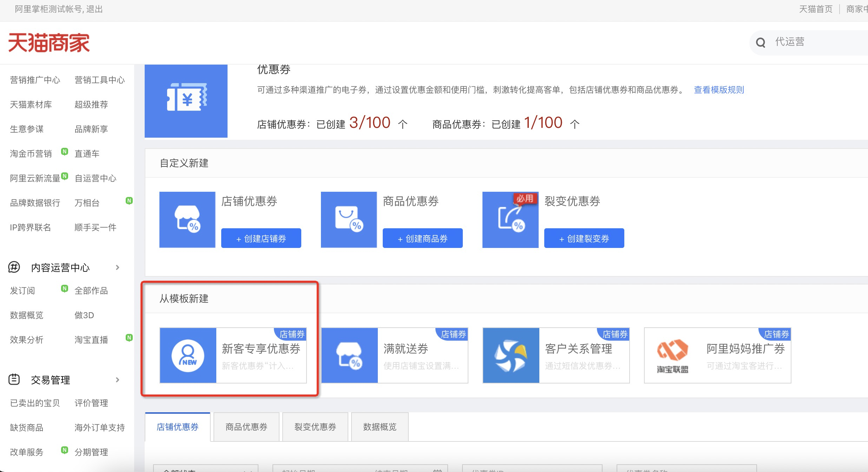The image size is (868, 472).
Task: Open 淘金币营销 in the sidebar
Action: coord(31,154)
